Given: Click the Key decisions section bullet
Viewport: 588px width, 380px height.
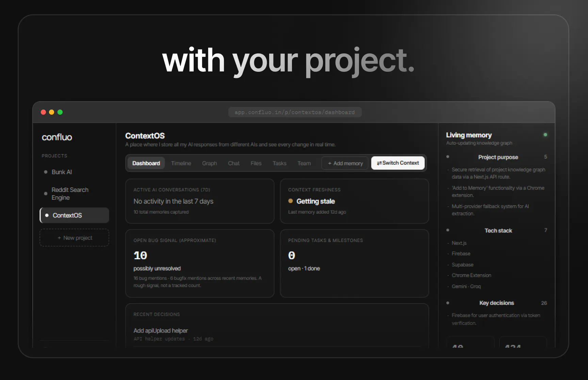Looking at the screenshot, I should click(448, 303).
